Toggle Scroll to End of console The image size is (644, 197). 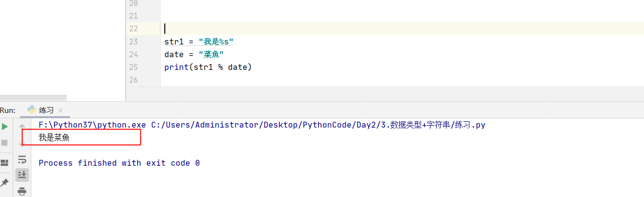[x=22, y=175]
